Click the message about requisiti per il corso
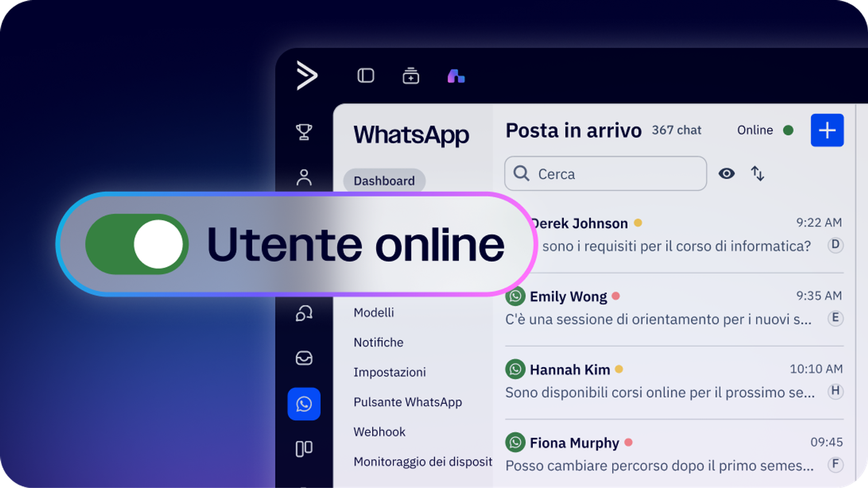Viewport: 868px width, 488px height. pos(676,246)
